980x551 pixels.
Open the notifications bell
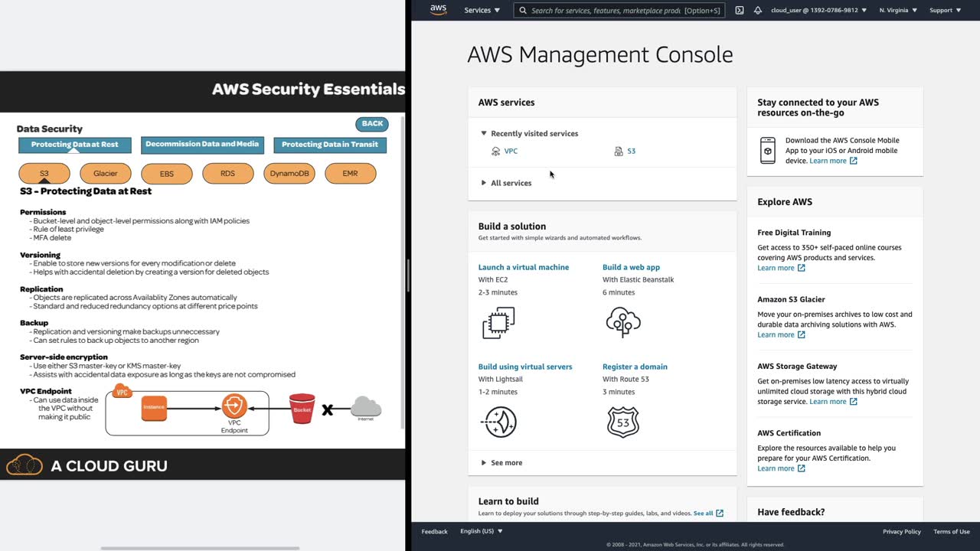coord(758,11)
